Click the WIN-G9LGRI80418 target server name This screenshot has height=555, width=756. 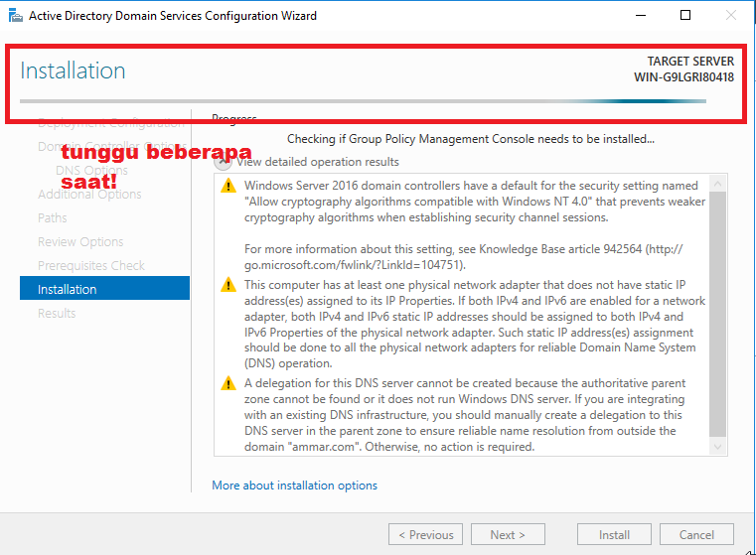683,77
